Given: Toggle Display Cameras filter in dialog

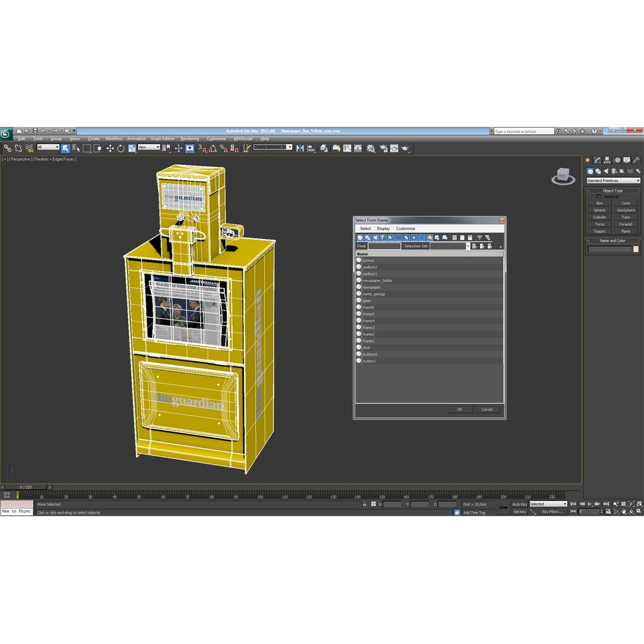Looking at the screenshot, I should 383,238.
